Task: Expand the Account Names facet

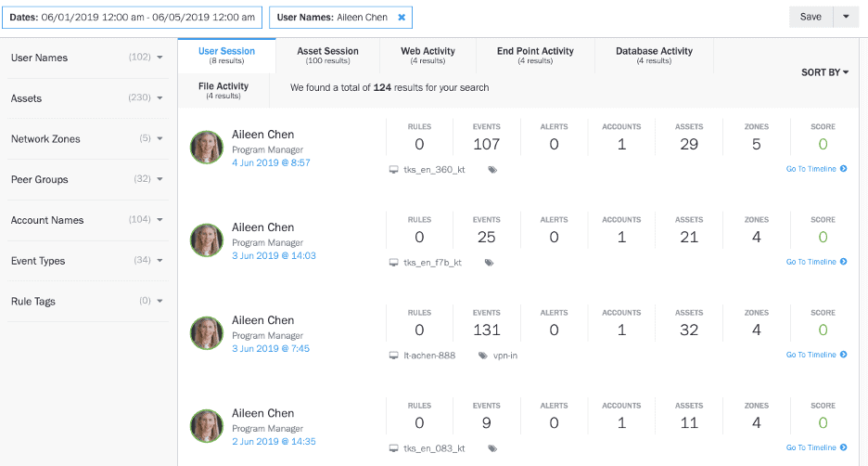Action: (87, 220)
